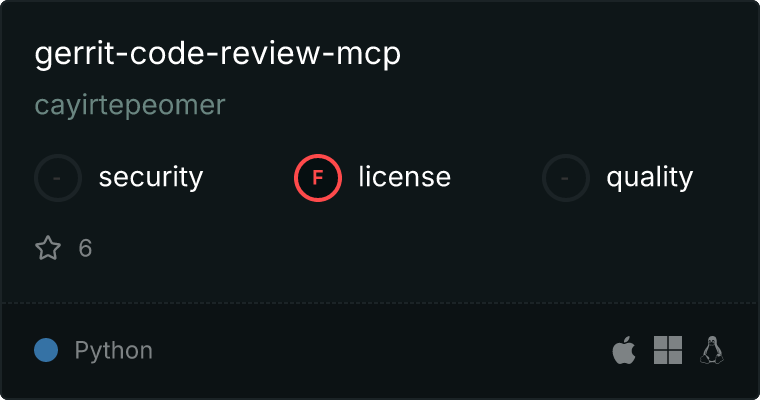Click the Linux penguin platform icon

click(712, 350)
